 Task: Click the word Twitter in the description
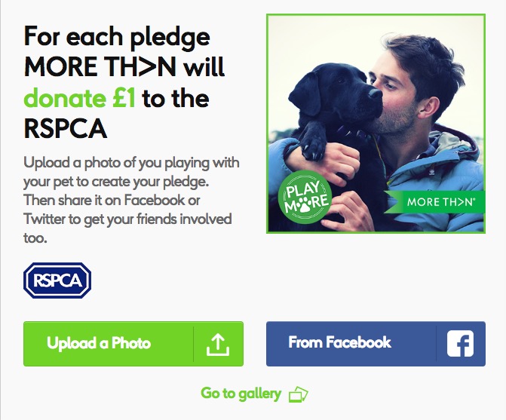tap(44, 219)
